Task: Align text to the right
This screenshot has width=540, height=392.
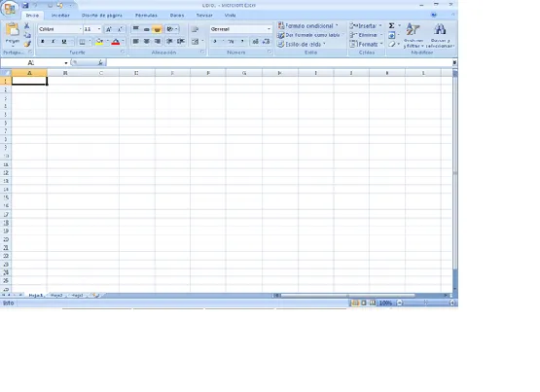Action: (x=158, y=42)
